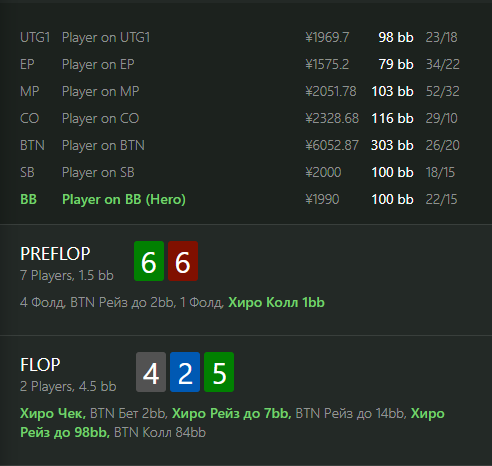Click the FLOP section heading
492x466 pixels.
[x=40, y=365]
